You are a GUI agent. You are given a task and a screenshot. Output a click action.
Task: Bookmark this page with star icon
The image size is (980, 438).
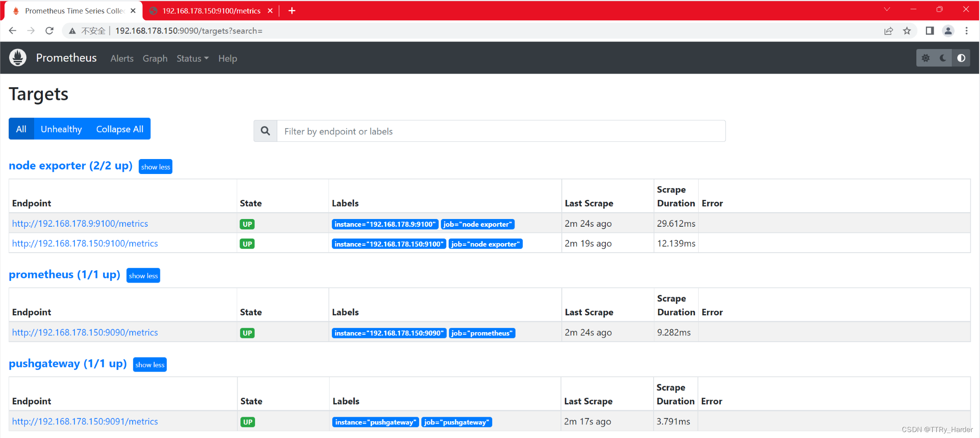[x=907, y=31]
